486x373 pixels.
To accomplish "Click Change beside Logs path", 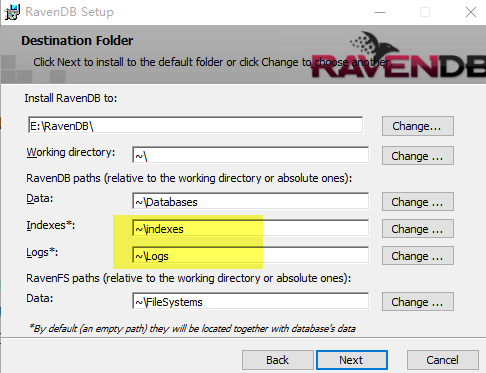I will 418,256.
